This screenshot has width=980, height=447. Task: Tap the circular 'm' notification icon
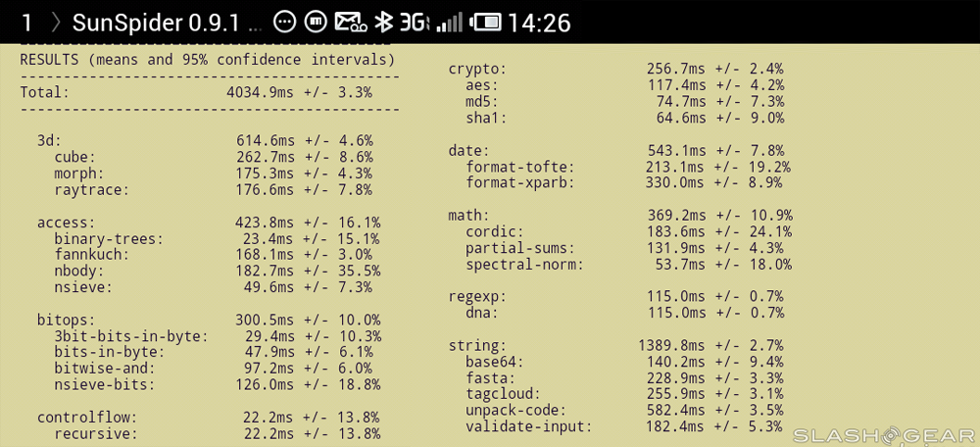click(x=316, y=22)
